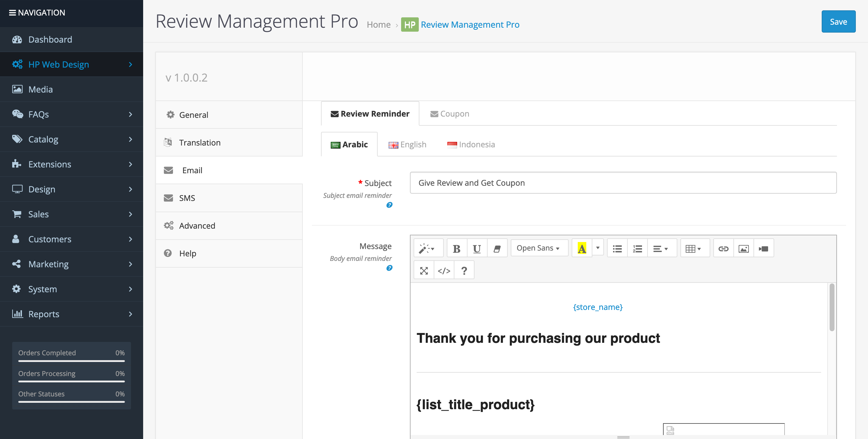This screenshot has height=439, width=868.
Task: Click the Subject field containing Give Review text
Action: click(573, 183)
